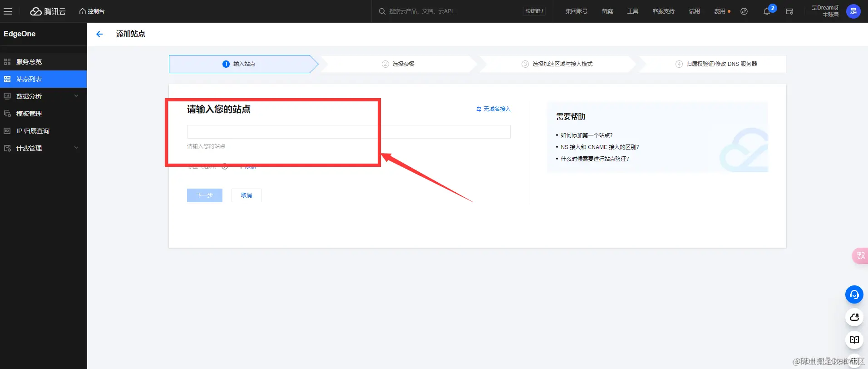This screenshot has width=868, height=369.
Task: Click the 快捷键 shortcut button
Action: [534, 11]
